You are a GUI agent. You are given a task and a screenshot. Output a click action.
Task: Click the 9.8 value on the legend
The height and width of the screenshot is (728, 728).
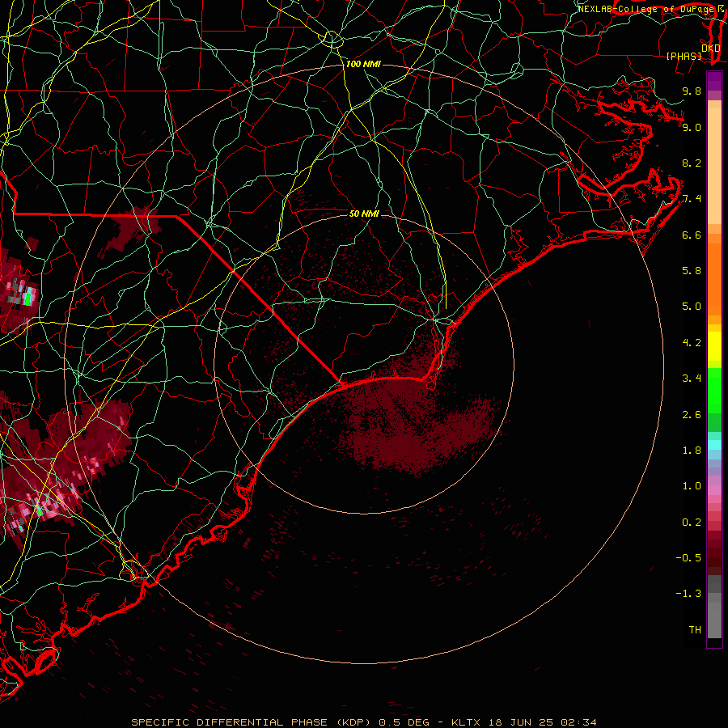point(692,91)
